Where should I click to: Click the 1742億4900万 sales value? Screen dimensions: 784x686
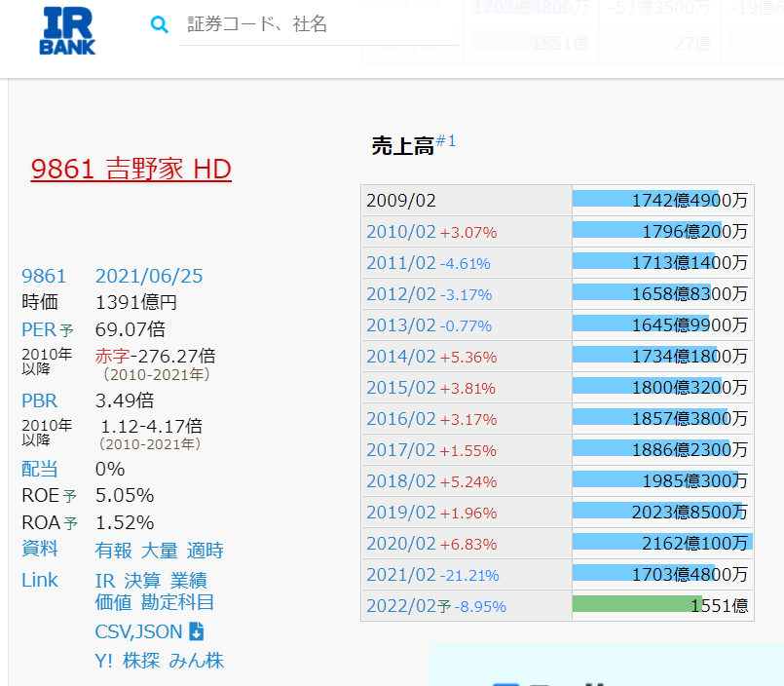[690, 200]
